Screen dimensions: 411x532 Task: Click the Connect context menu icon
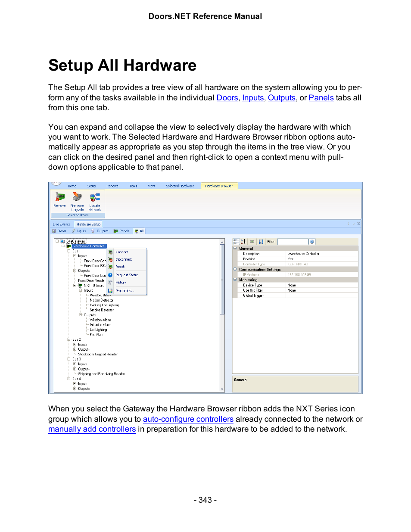click(110, 252)
